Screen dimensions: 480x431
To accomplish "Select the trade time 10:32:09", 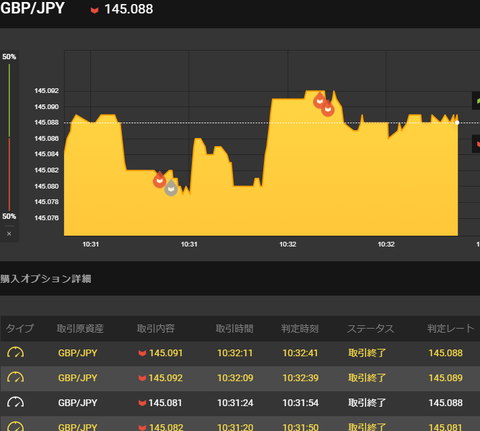I will [235, 378].
